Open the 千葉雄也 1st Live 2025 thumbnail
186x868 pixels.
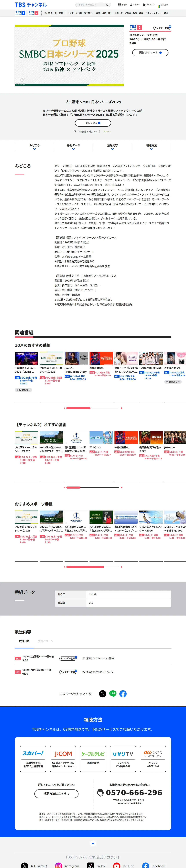pos(26,358)
